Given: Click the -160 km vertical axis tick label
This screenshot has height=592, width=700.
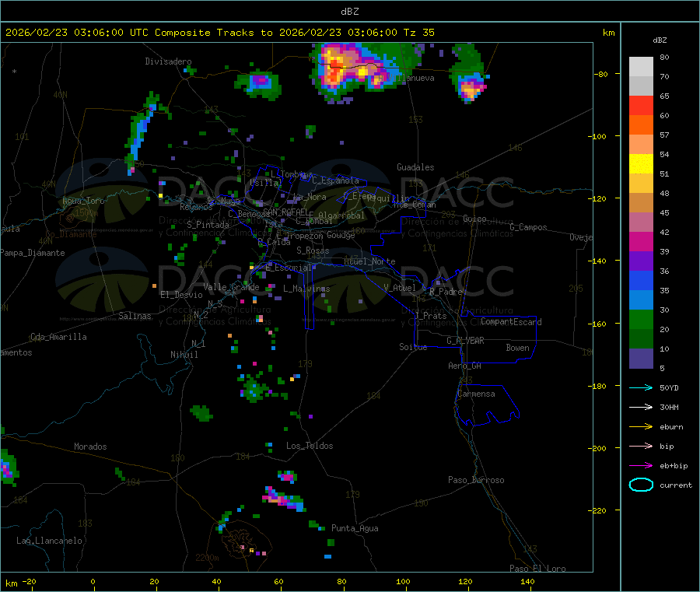Looking at the screenshot, I should pyautogui.click(x=597, y=324).
